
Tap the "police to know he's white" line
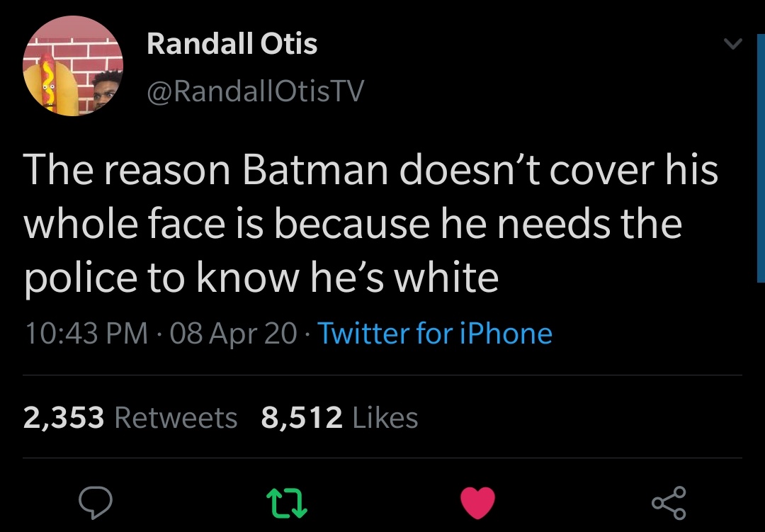261,276
